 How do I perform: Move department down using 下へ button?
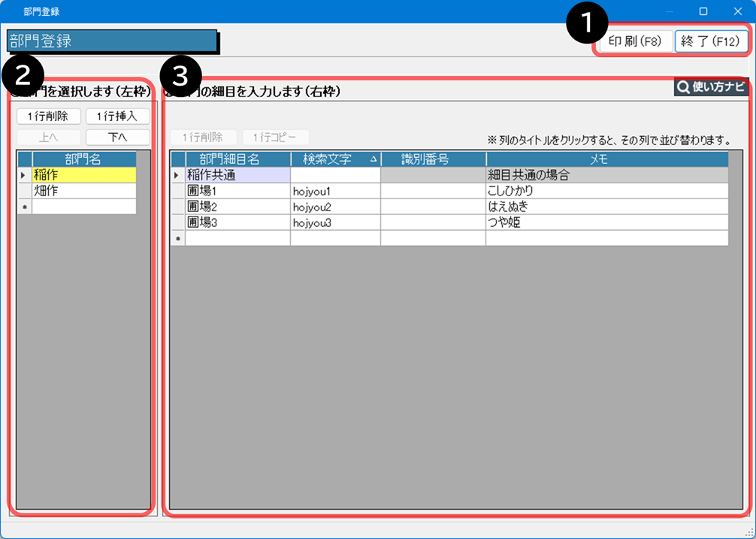117,137
